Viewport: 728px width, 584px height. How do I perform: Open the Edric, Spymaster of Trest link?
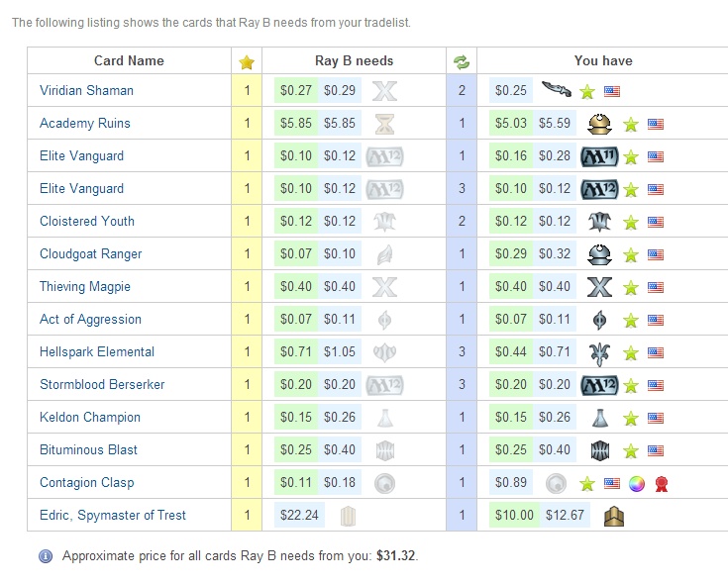[x=112, y=515]
